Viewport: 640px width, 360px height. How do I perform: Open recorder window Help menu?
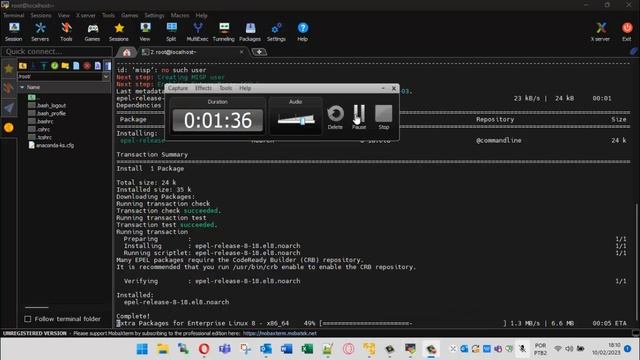245,88
